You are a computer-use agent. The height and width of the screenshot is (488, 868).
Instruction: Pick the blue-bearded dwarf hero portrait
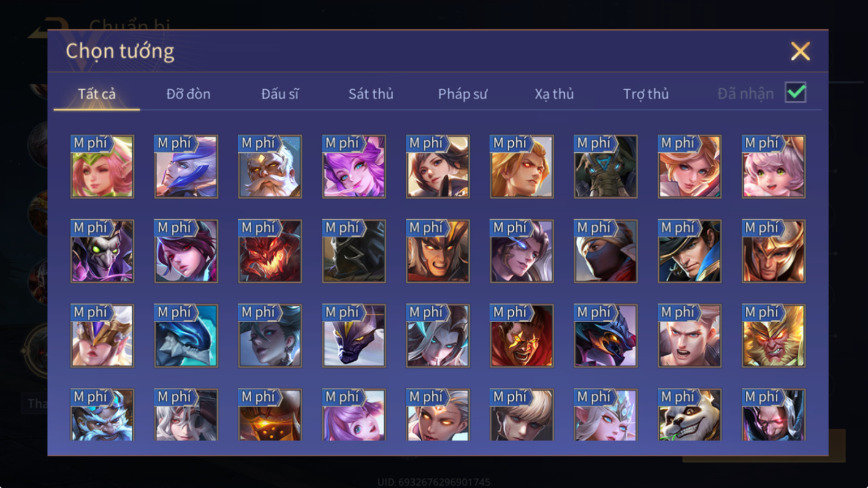(x=102, y=415)
